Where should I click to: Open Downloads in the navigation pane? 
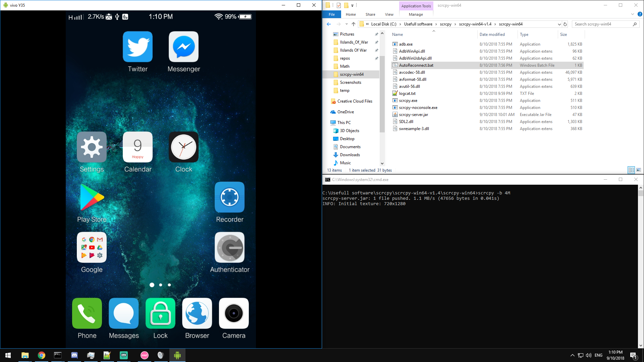point(350,155)
